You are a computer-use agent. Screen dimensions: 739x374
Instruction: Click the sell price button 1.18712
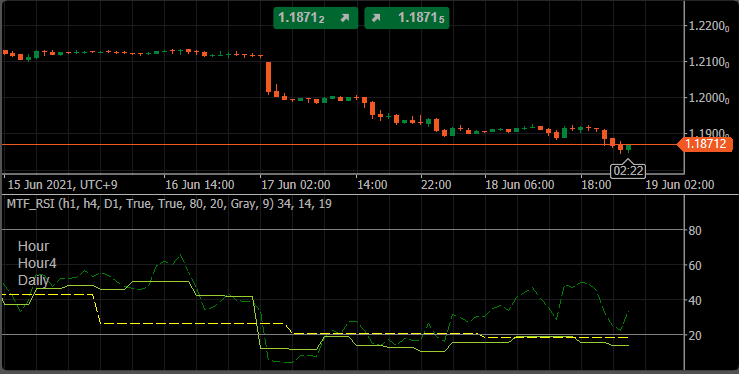point(315,18)
